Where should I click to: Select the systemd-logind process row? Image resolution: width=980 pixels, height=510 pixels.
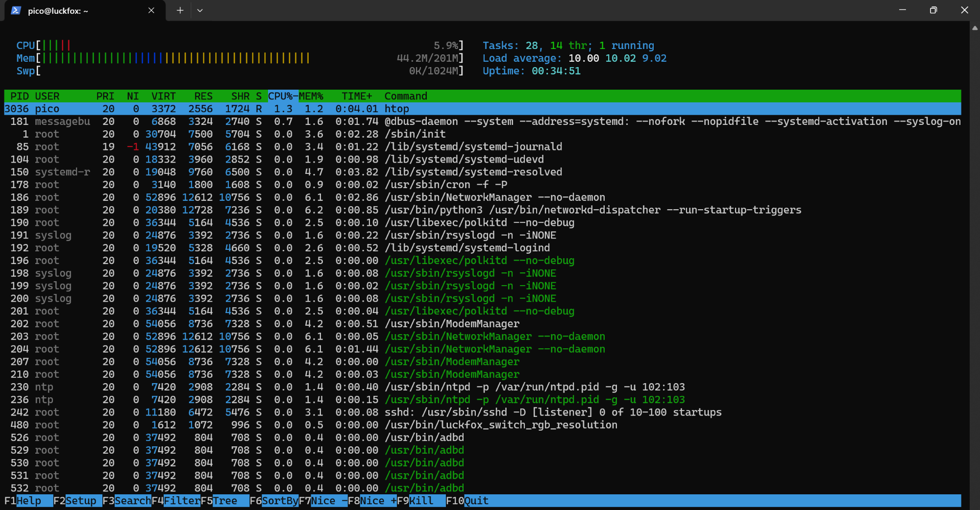pos(483,248)
